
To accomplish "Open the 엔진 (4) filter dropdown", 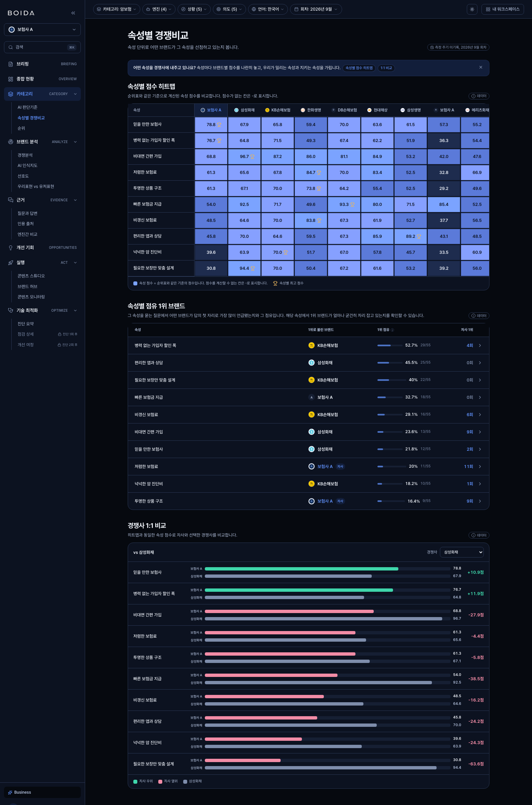I will 159,9.
